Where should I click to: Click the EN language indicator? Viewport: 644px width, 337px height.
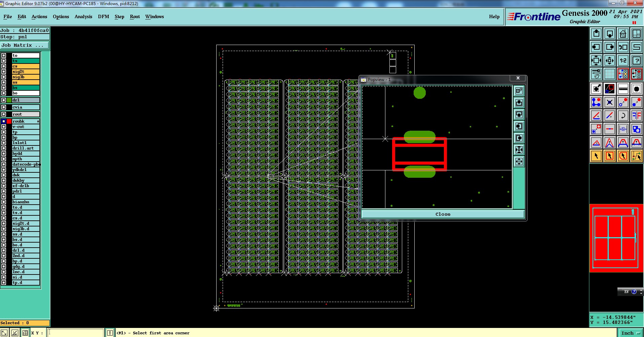pyautogui.click(x=626, y=292)
